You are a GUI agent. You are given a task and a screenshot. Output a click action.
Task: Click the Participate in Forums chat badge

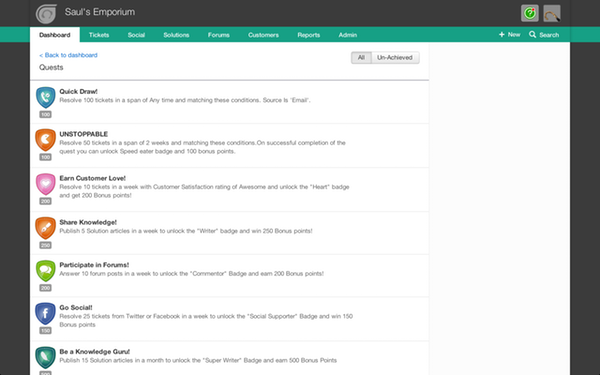point(46,271)
